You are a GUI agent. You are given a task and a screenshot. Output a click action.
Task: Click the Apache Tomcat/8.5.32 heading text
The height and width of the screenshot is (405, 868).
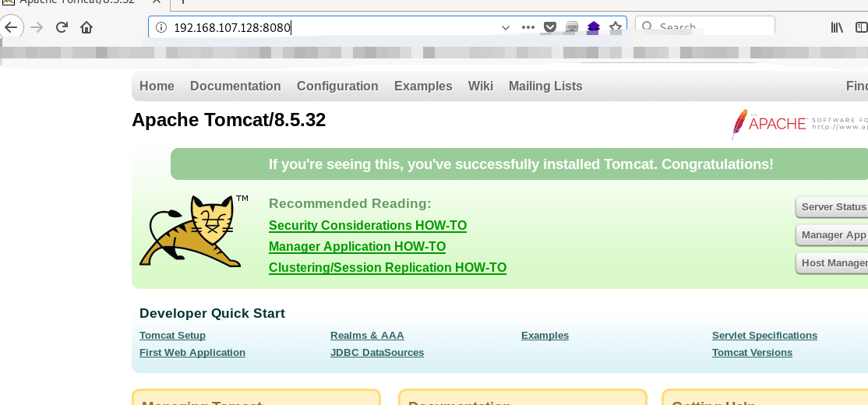[228, 120]
